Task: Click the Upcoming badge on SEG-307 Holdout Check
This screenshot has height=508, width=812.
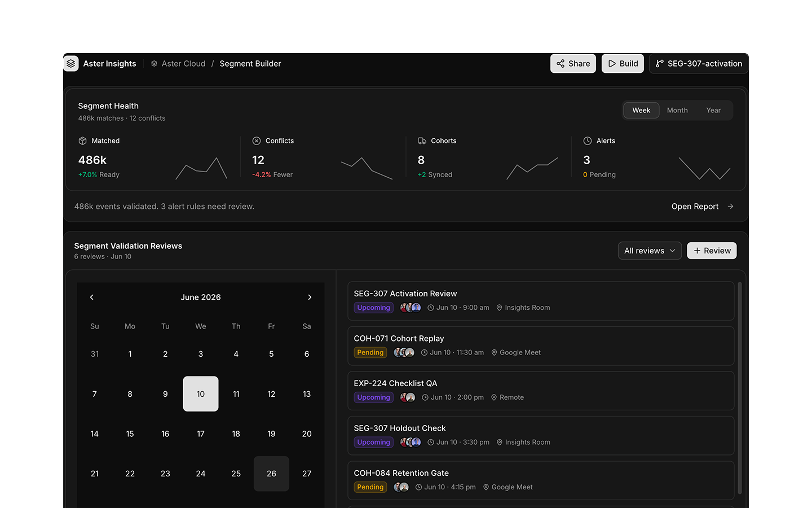Action: (x=373, y=442)
